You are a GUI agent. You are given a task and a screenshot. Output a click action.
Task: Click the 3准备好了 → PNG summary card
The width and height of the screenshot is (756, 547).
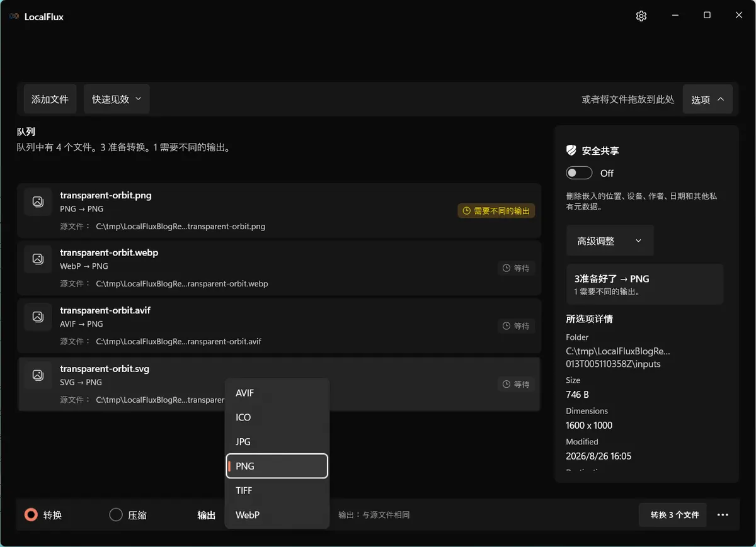click(644, 285)
